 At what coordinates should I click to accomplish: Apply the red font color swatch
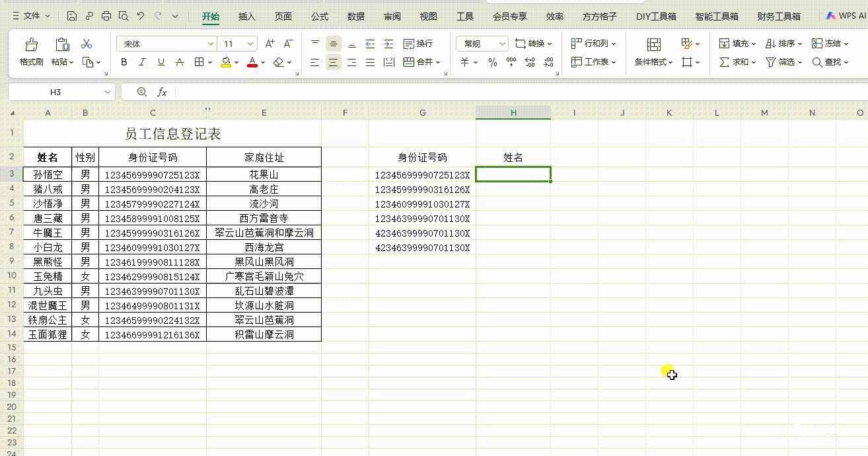click(252, 62)
